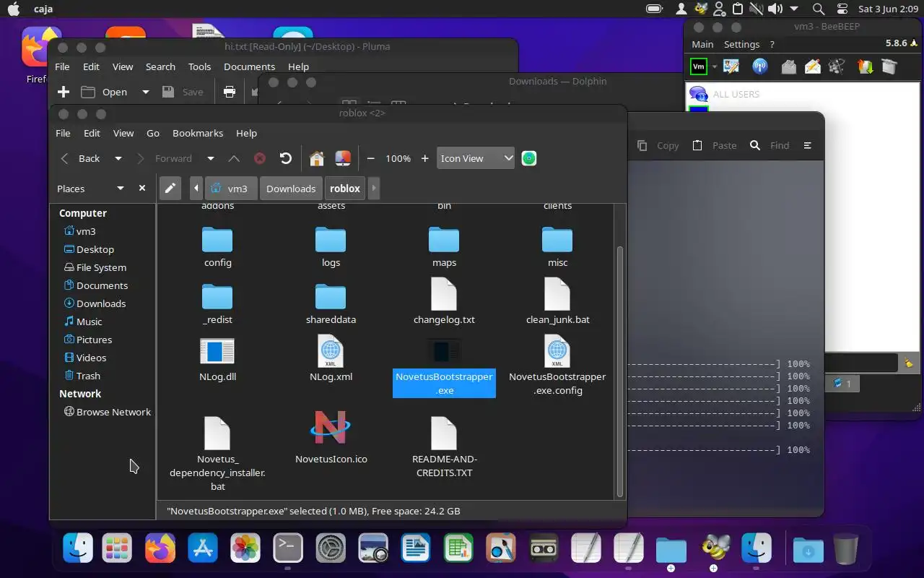The image size is (924, 578).
Task: Open the Main menu in BeeBEEP
Action: click(x=702, y=44)
